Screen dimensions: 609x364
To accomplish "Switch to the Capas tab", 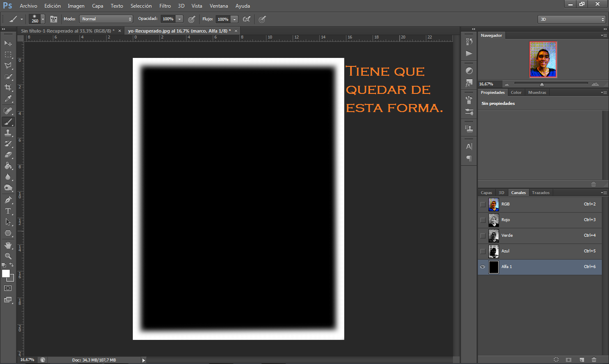I will (x=486, y=193).
